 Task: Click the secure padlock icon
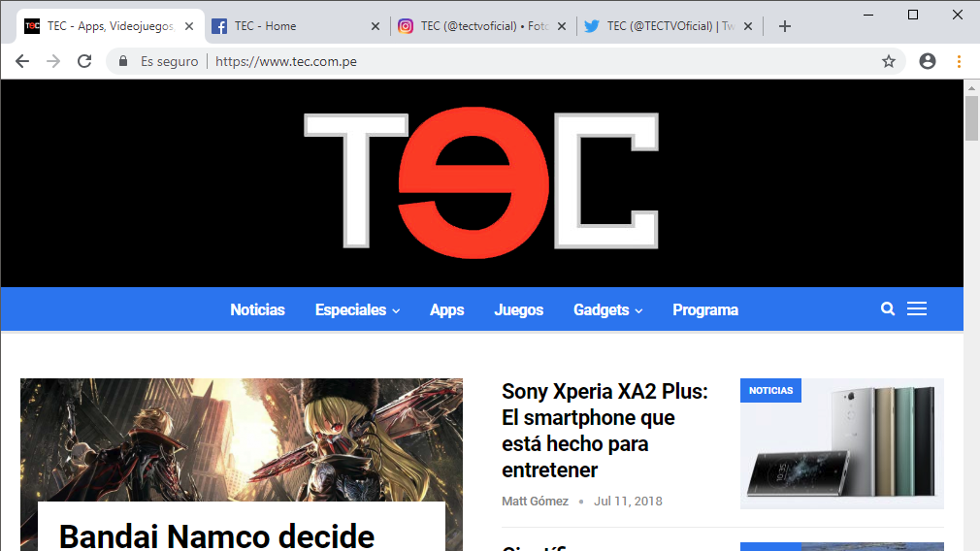(122, 61)
